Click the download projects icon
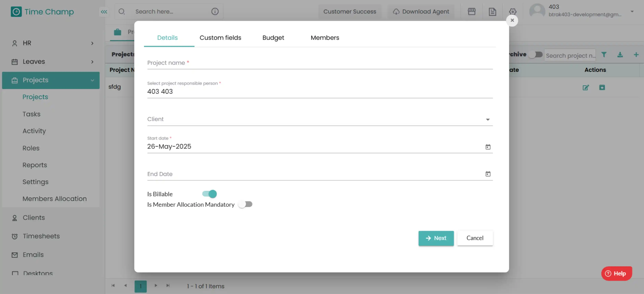 click(620, 55)
